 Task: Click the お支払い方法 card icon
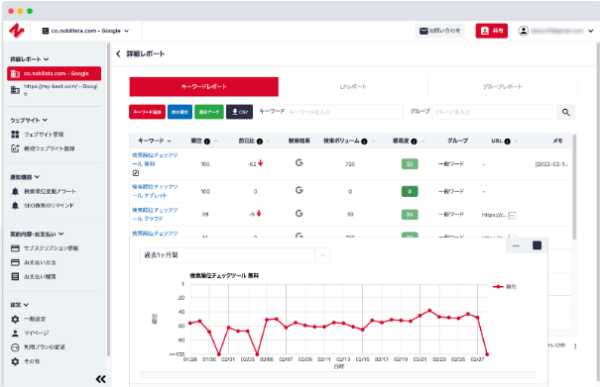coord(15,263)
